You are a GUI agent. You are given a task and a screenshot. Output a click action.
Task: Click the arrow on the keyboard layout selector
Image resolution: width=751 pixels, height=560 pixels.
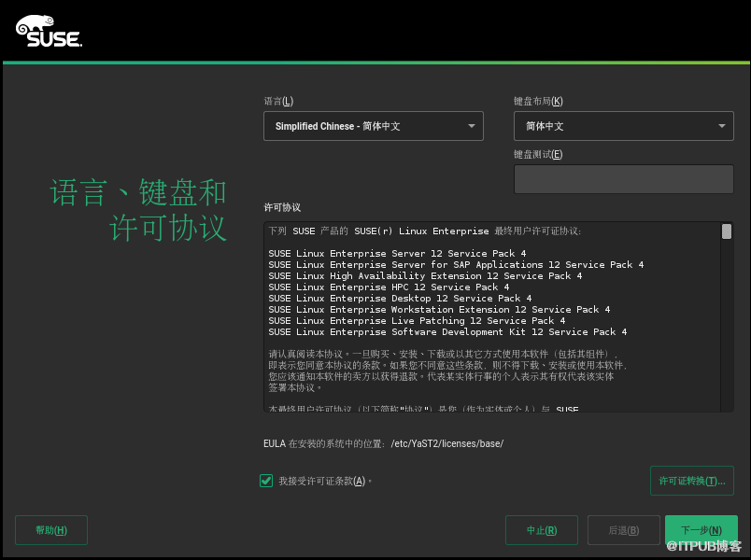point(722,126)
